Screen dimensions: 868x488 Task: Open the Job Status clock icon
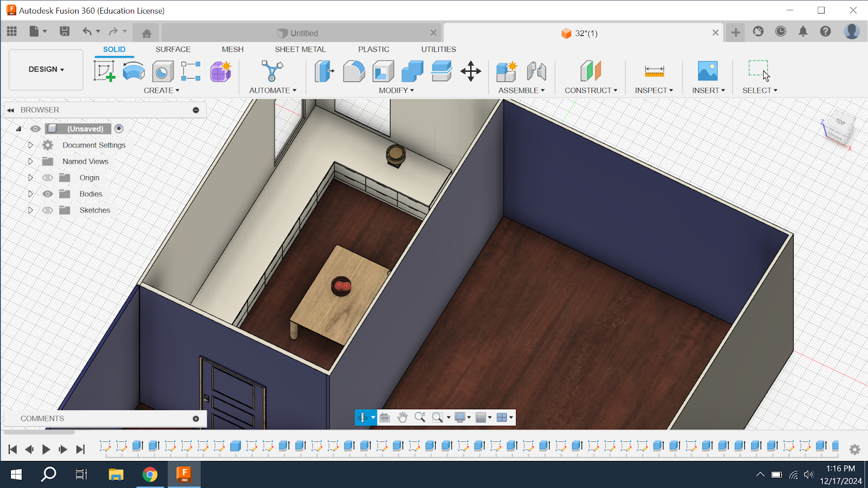(x=781, y=31)
